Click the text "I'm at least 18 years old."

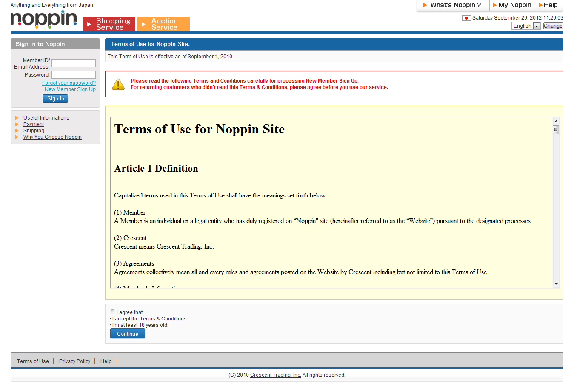[140, 325]
